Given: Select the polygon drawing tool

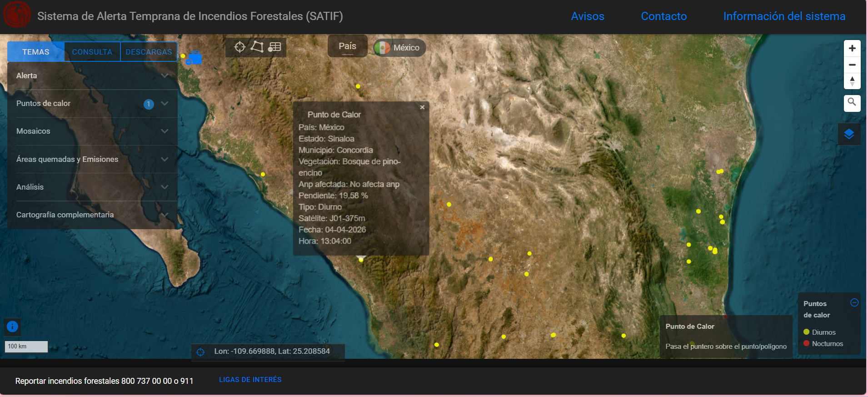Looking at the screenshot, I should (257, 47).
